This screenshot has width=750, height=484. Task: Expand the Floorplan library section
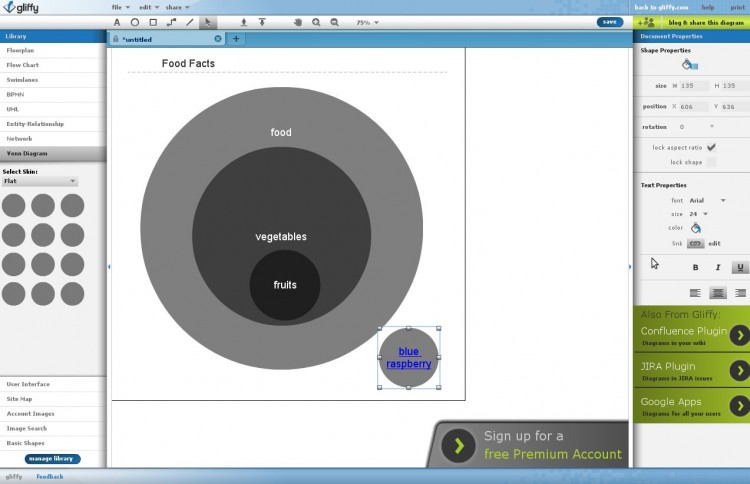(x=53, y=50)
